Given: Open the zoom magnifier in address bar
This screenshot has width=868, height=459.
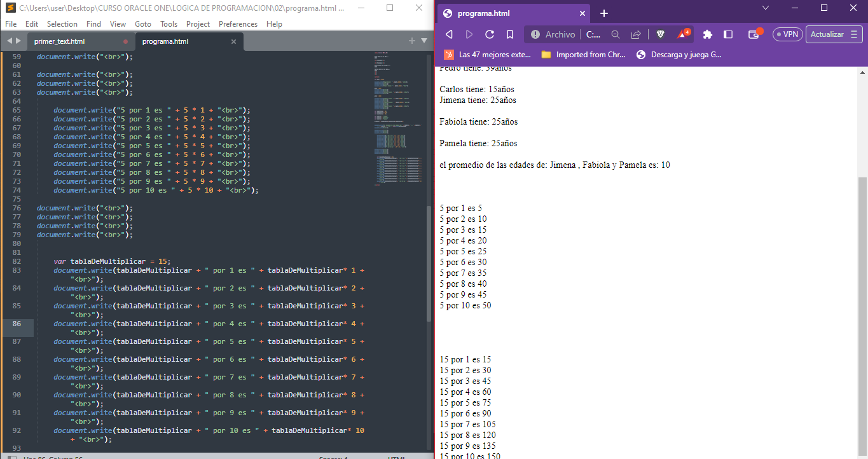Looking at the screenshot, I should tap(616, 34).
